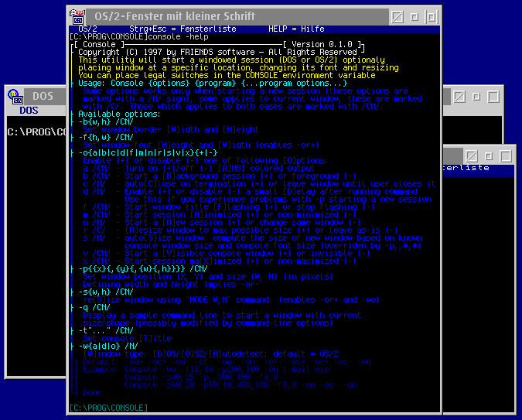Click 'Start window title [F]lashing' line
Viewport: 522px width, 420px height.
point(229,207)
